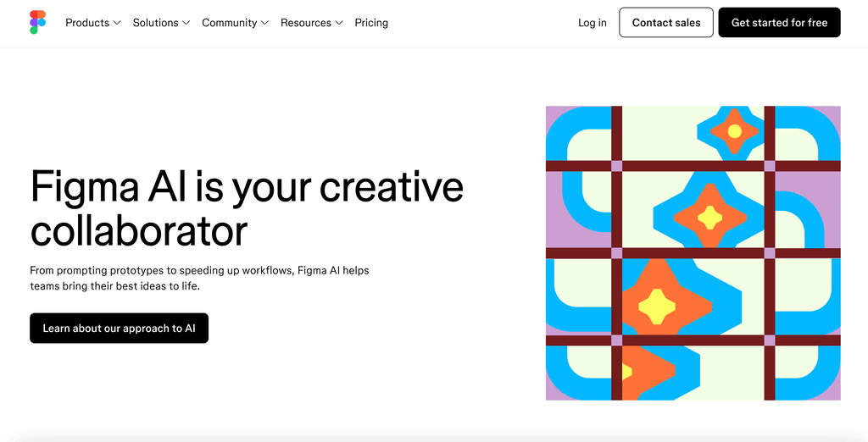Image resolution: width=868 pixels, height=442 pixels.
Task: Click the Log in link
Action: [593, 23]
